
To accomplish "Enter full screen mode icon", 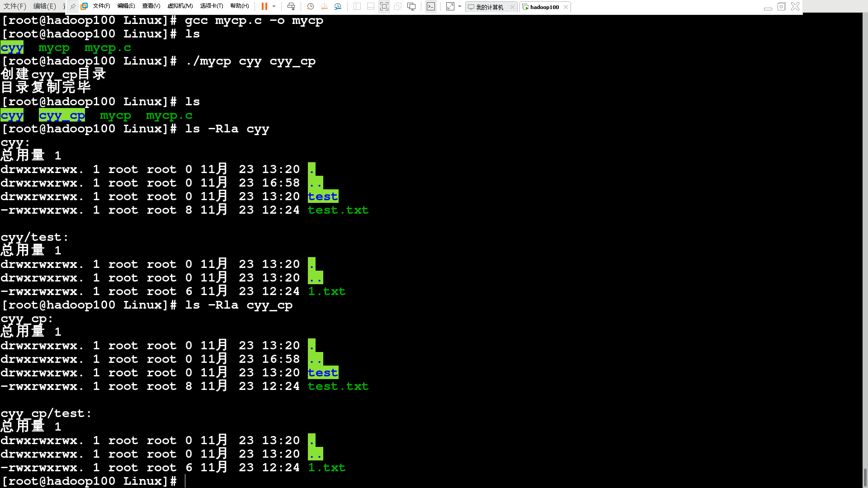I will pos(384,6).
